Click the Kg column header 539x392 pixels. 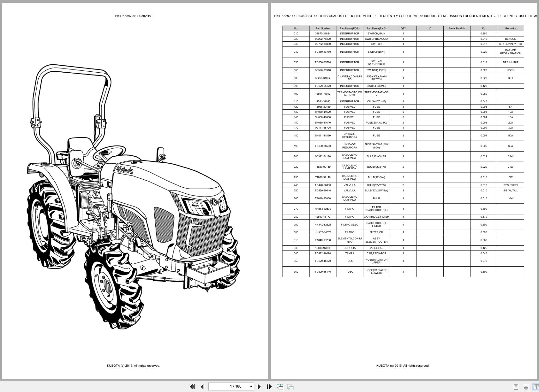coord(484,28)
